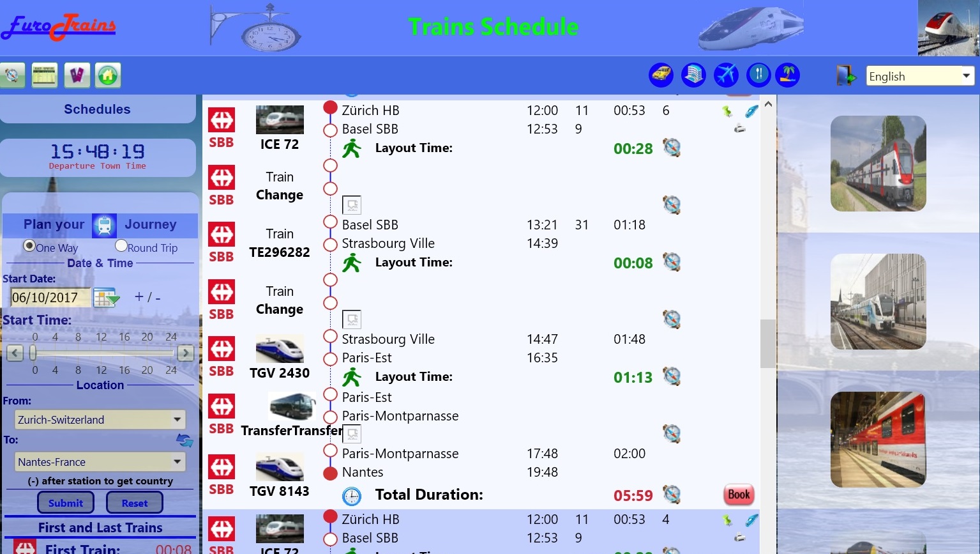Click the Plan your Journey header
980x554 pixels.
click(100, 225)
